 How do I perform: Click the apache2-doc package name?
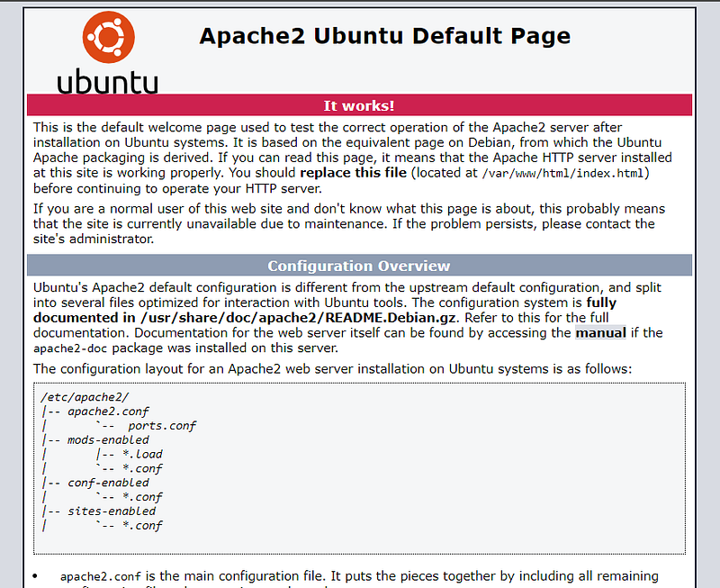tap(70, 348)
